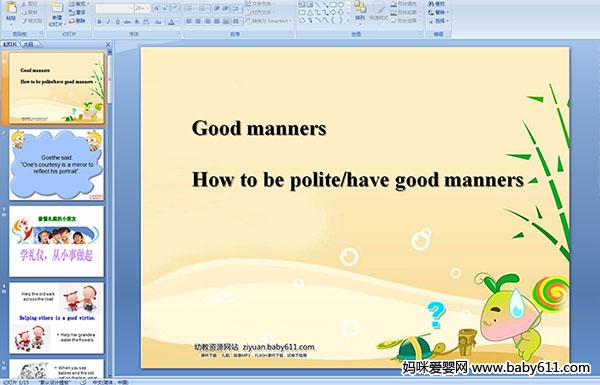
Task: Switch to the Slides tab in the pane
Action: (x=10, y=44)
